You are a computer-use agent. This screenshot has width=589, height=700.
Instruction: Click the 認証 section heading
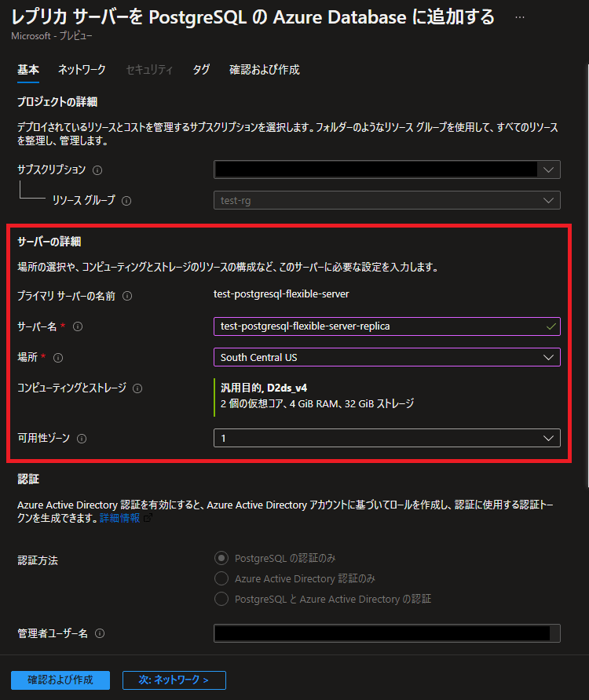click(x=28, y=479)
